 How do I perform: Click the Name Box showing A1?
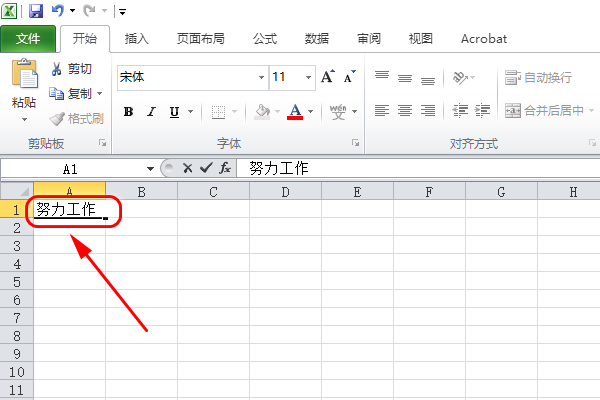pos(71,169)
